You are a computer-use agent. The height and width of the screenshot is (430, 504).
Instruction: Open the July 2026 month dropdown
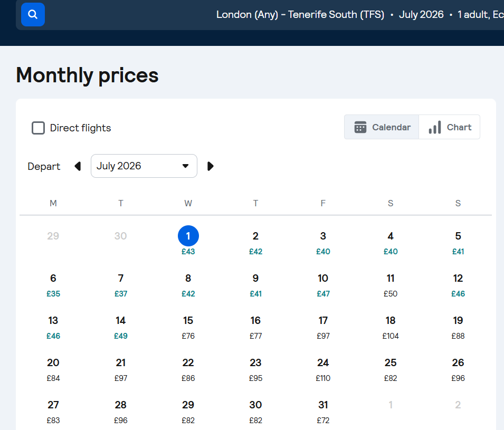pos(144,166)
